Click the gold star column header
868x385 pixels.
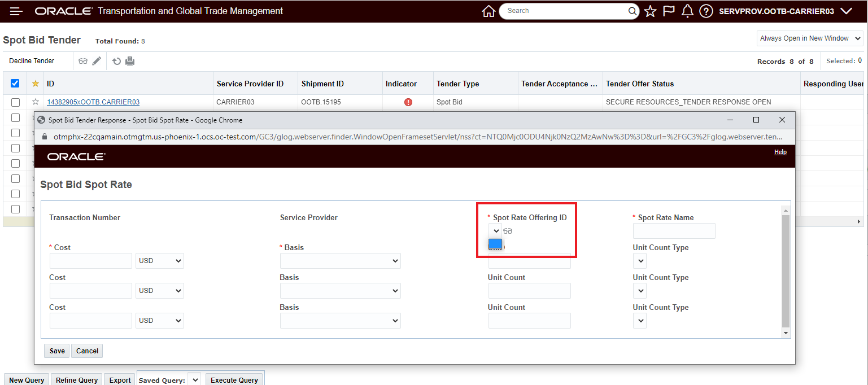[36, 84]
